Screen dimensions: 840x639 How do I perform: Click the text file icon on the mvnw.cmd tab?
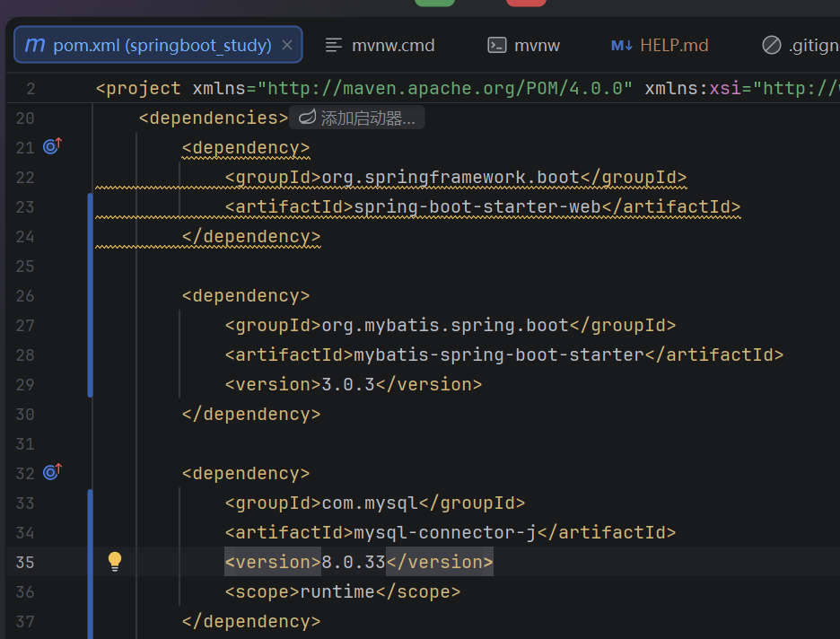pos(333,45)
